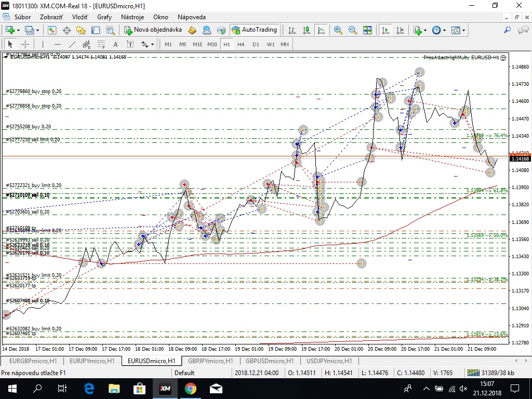Image resolution: width=532 pixels, height=399 pixels.
Task: Select the H1 timeframe button
Action: [227, 45]
